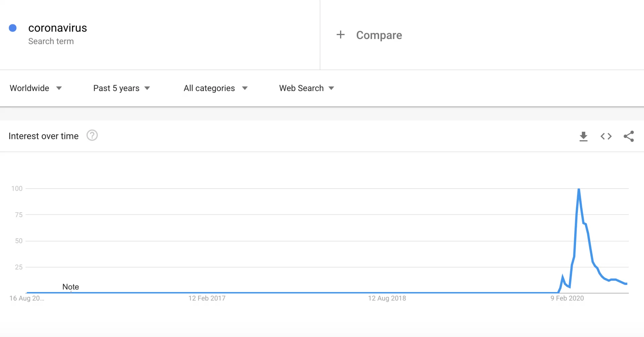Click the 9 Feb 2020 axis label

tap(567, 298)
